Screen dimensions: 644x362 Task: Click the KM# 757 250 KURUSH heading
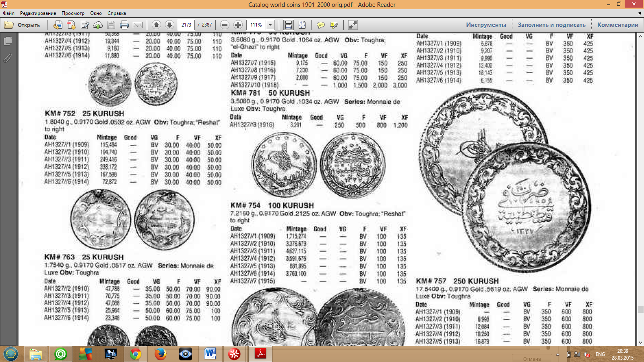(457, 281)
